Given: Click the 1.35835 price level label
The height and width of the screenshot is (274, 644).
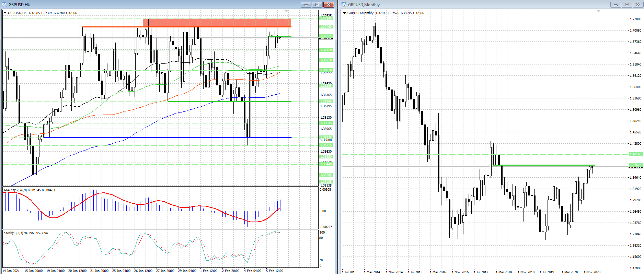Looking at the screenshot, I should [326, 137].
